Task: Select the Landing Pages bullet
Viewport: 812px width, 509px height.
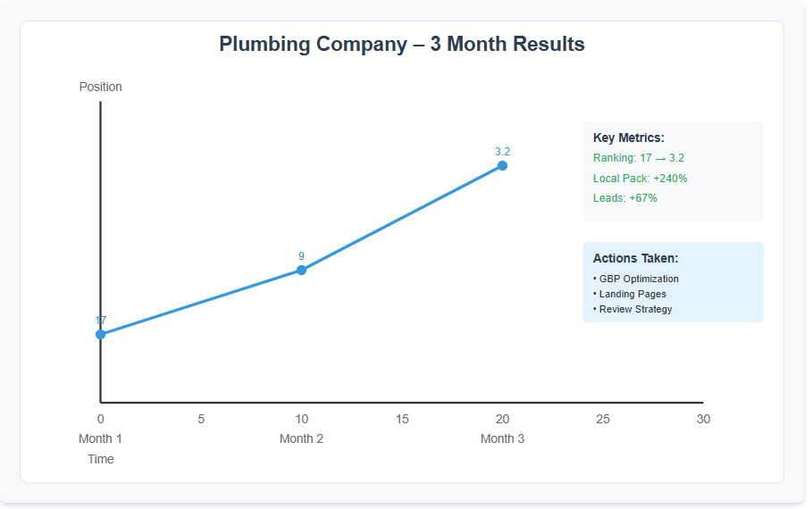Action: (x=629, y=294)
